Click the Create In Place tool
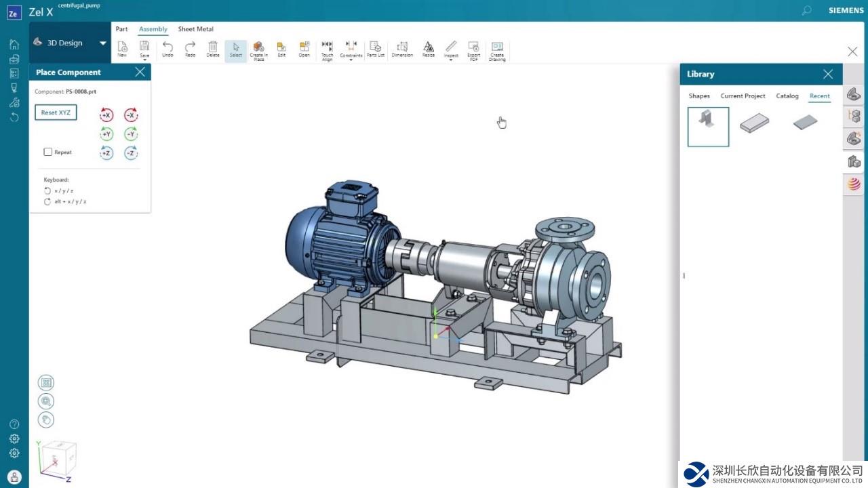 point(258,49)
